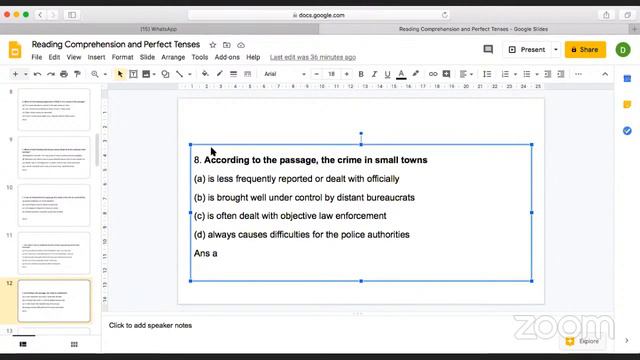
Task: Open the Format menu
Action: 122,57
